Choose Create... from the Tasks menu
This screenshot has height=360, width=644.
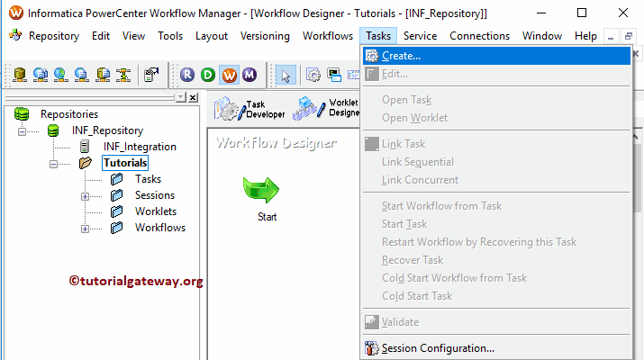[496, 56]
